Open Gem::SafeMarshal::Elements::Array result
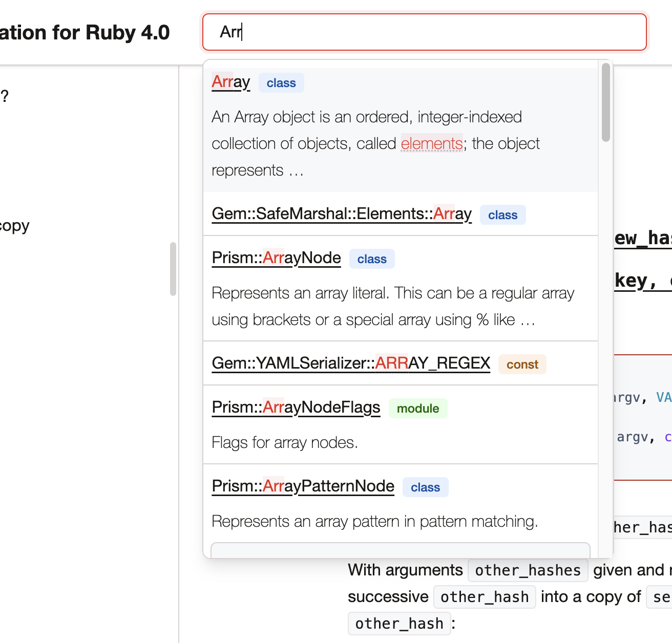The width and height of the screenshot is (672, 643). [x=342, y=213]
